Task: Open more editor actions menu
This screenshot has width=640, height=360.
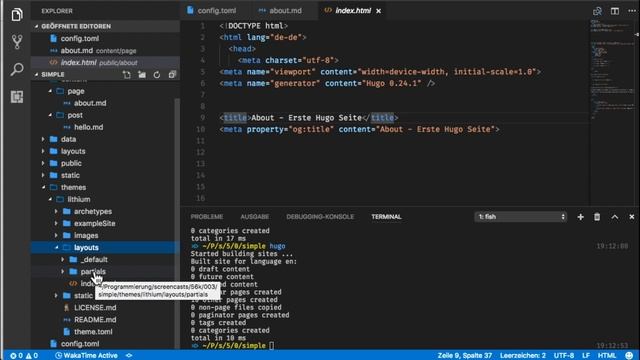Action: coord(632,11)
